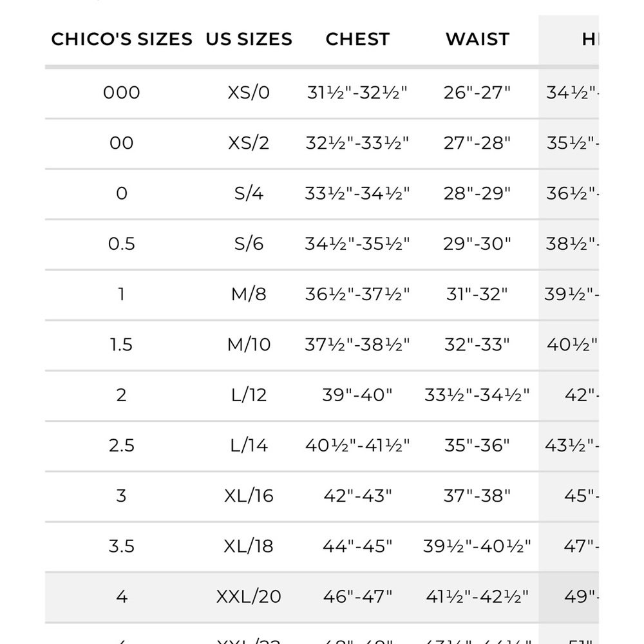This screenshot has height=644, width=644.
Task: Select chest measurement 34½"-35½"
Action: click(x=357, y=244)
